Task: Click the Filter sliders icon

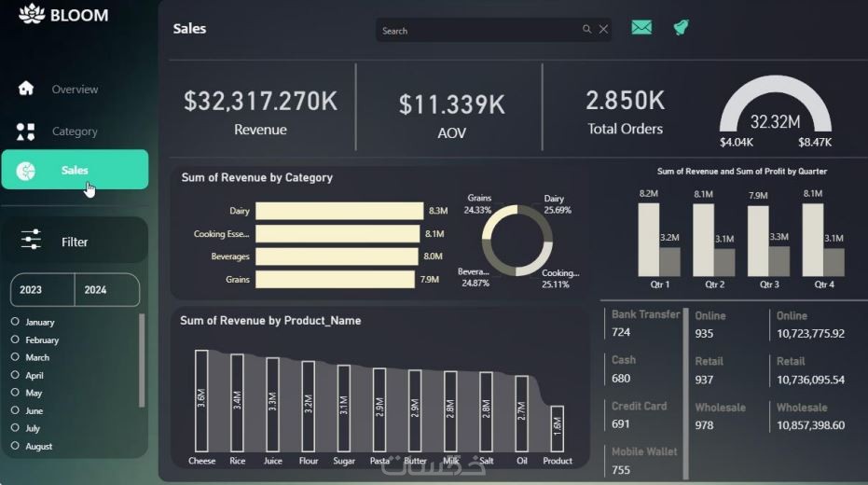Action: click(31, 240)
